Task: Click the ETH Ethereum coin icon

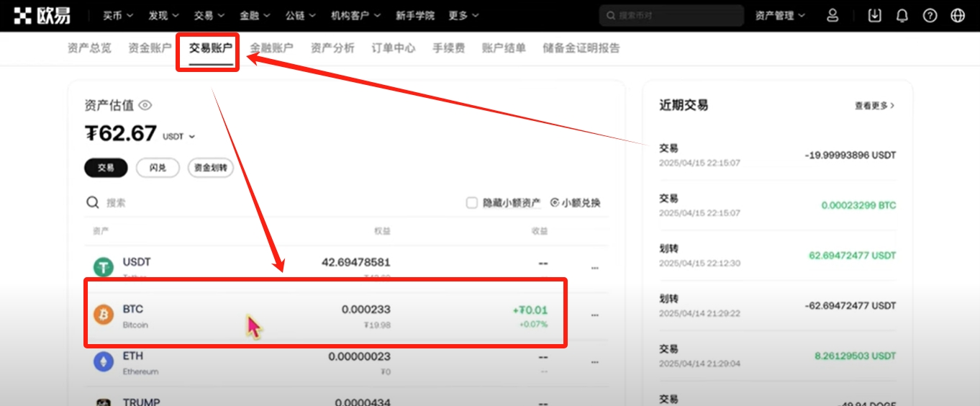Action: (104, 361)
